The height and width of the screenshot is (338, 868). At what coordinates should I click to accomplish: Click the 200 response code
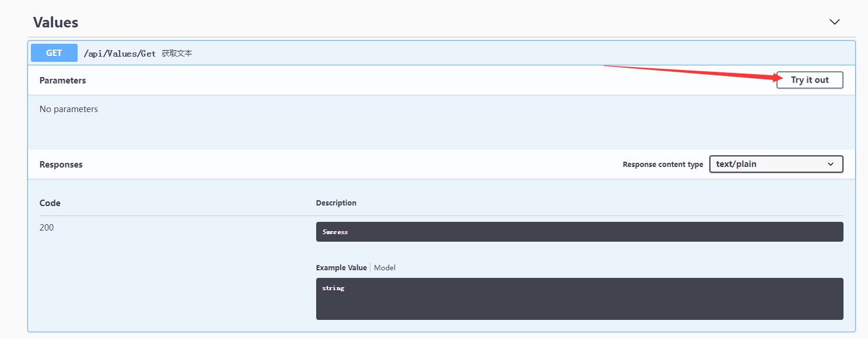[47, 228]
